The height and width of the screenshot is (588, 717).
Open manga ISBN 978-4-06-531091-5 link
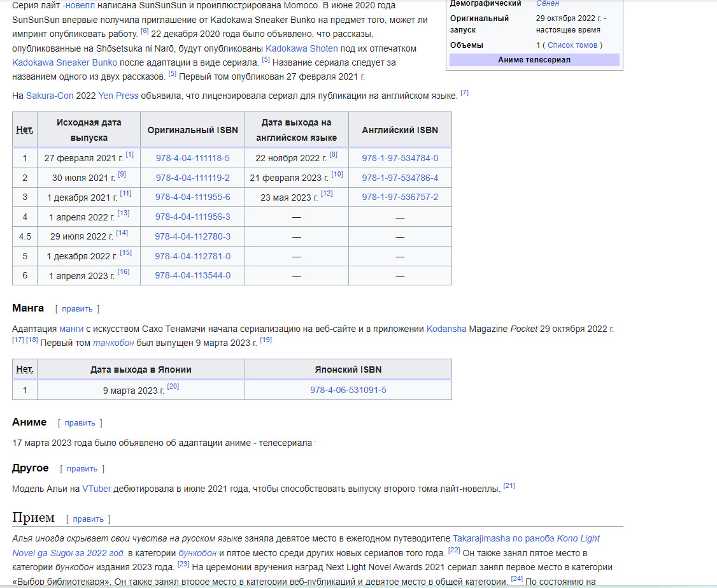click(x=348, y=390)
